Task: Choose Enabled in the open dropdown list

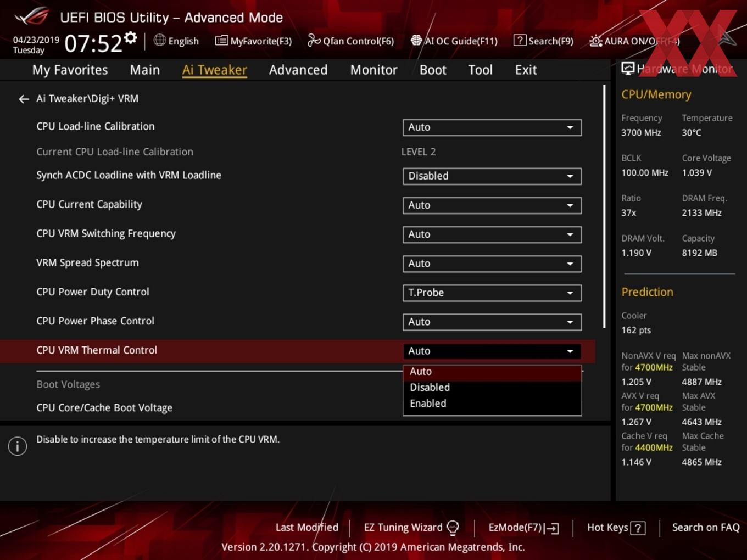Action: [492, 404]
